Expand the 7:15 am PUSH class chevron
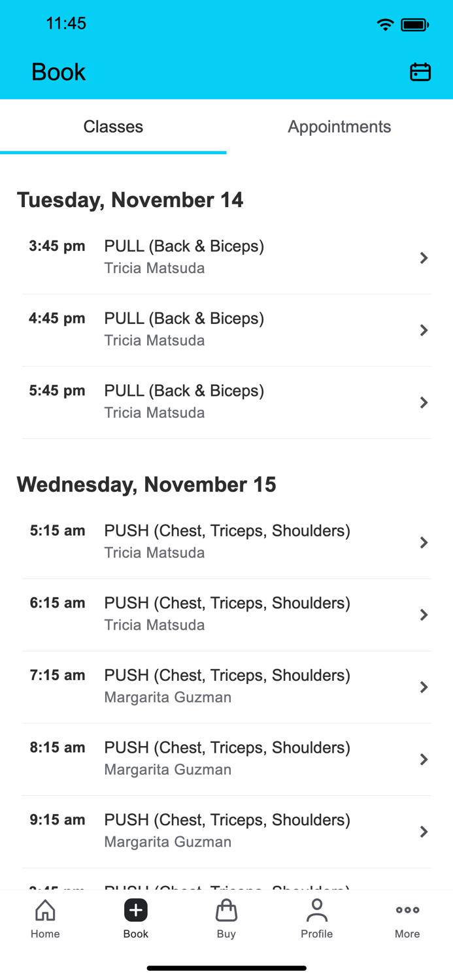 (424, 687)
